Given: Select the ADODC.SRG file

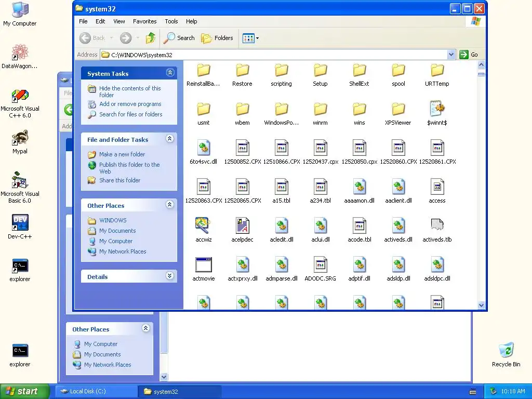Looking at the screenshot, I should point(320,270).
